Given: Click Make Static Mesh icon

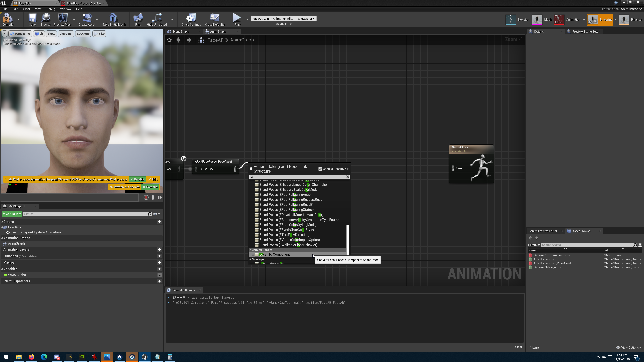Looking at the screenshot, I should click(113, 19).
